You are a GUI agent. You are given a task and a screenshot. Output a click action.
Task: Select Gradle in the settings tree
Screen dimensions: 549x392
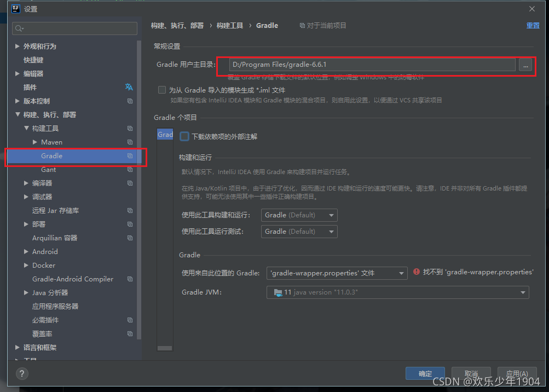pyautogui.click(x=51, y=156)
